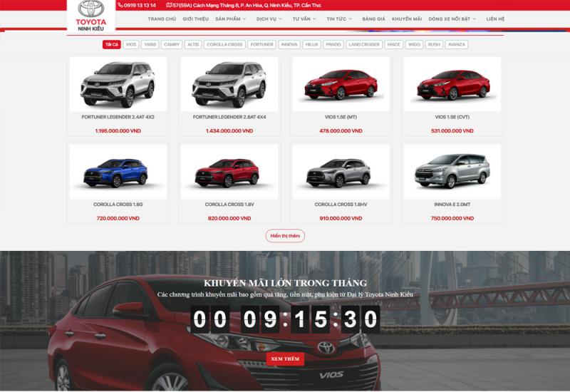
Task: Choose the Land Cruiser filter tab
Action: [364, 44]
